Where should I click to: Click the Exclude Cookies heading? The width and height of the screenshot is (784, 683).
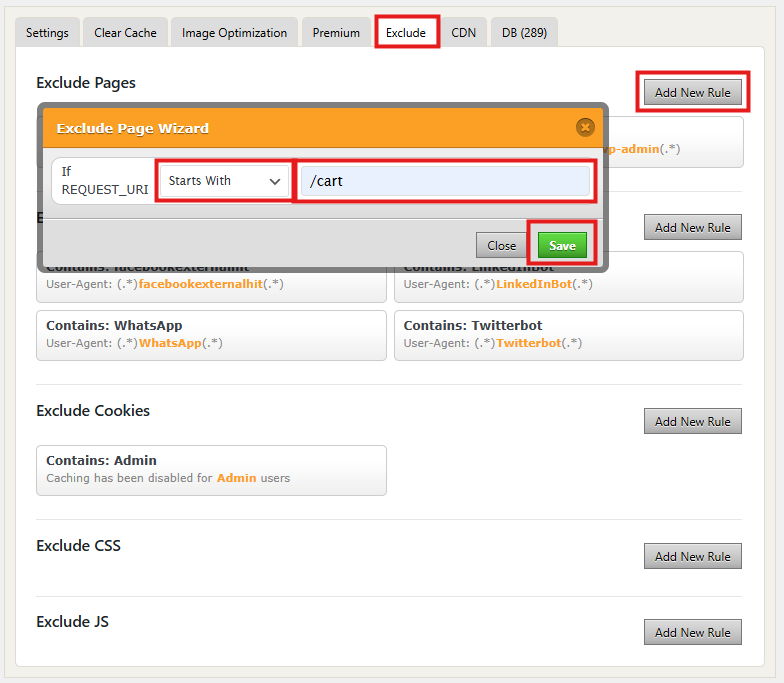click(93, 410)
